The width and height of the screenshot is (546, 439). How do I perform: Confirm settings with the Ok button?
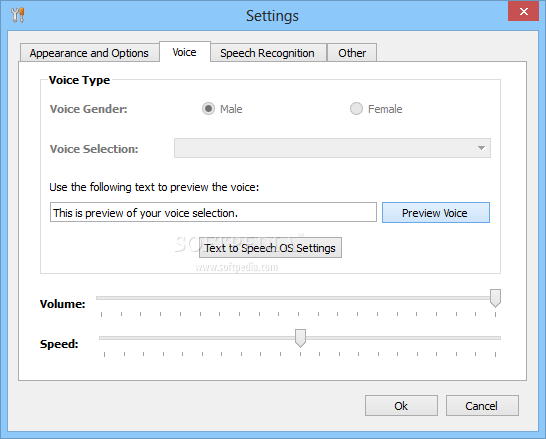tap(401, 406)
